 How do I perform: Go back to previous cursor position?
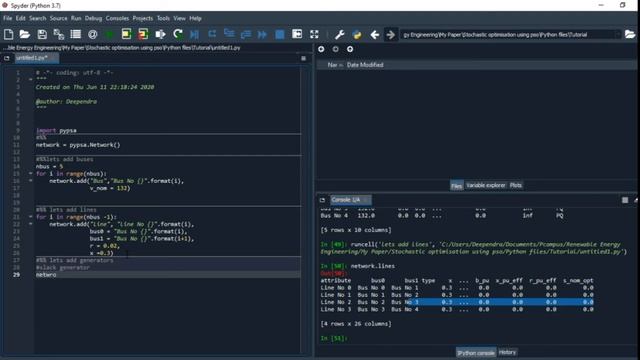375,35
